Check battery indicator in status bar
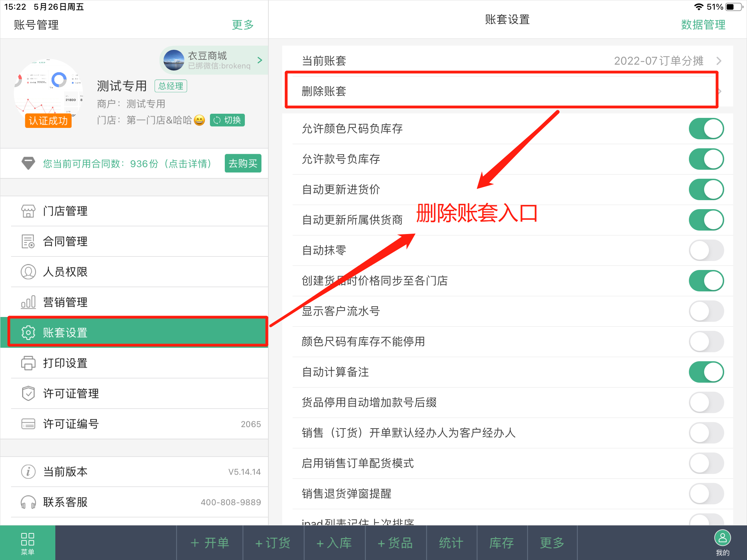This screenshot has height=560, width=747. click(734, 7)
